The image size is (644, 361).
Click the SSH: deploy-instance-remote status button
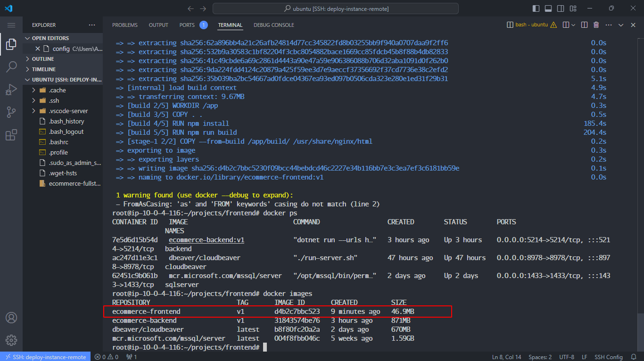click(46, 357)
